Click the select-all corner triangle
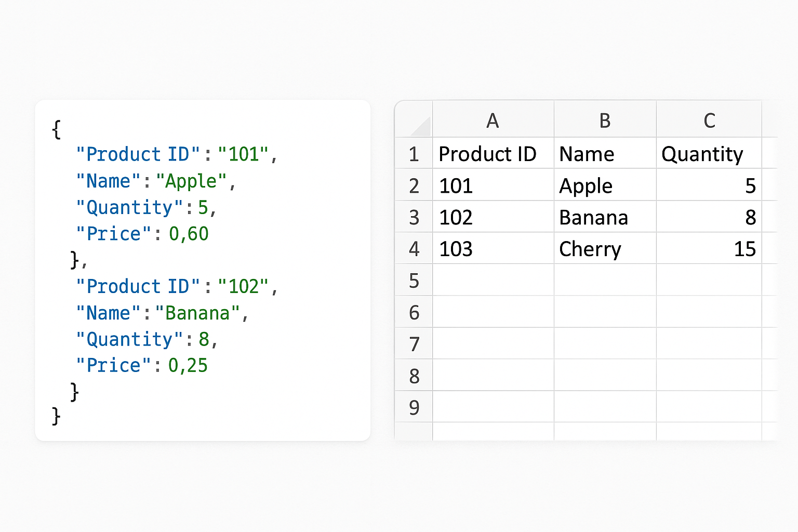The image size is (798, 532). (420, 126)
